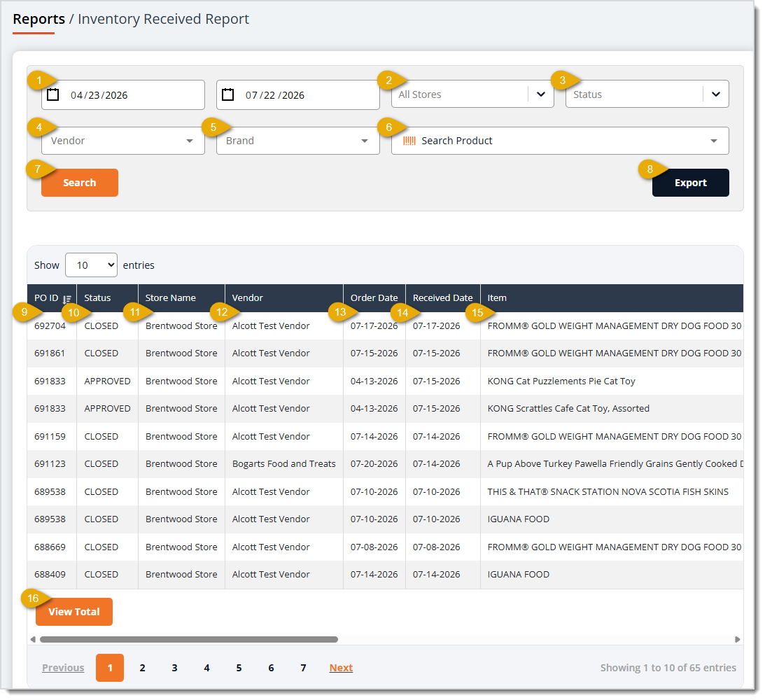Sort by PO ID sort icon

(x=67, y=299)
